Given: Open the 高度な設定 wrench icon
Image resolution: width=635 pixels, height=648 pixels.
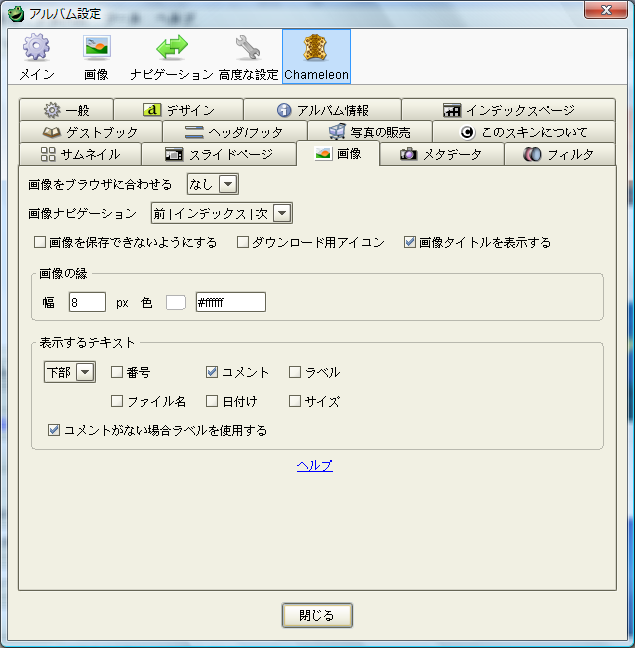Looking at the screenshot, I should (x=248, y=47).
